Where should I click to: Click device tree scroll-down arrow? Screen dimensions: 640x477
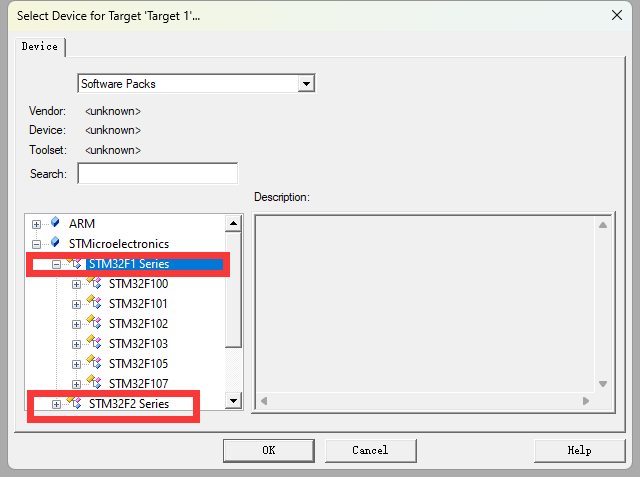(233, 401)
